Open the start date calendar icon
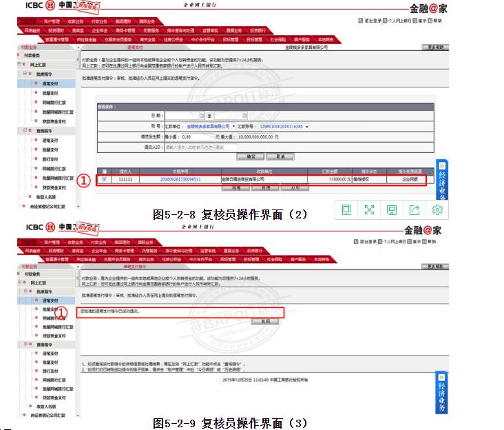This screenshot has width=504, height=430. click(x=202, y=115)
